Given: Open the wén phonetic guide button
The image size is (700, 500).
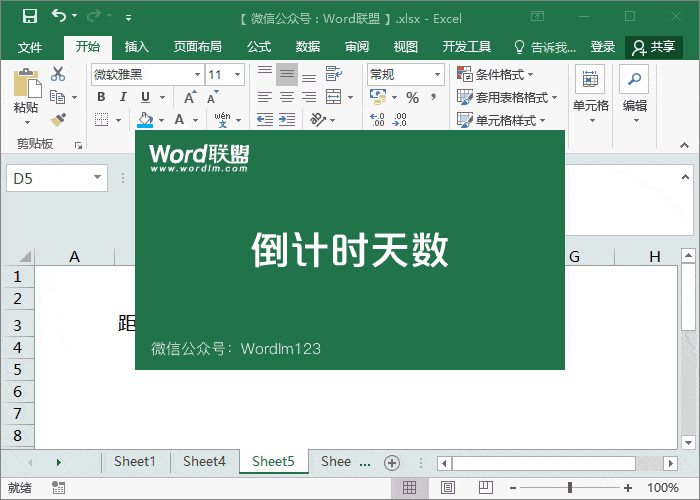Looking at the screenshot, I should (x=222, y=120).
